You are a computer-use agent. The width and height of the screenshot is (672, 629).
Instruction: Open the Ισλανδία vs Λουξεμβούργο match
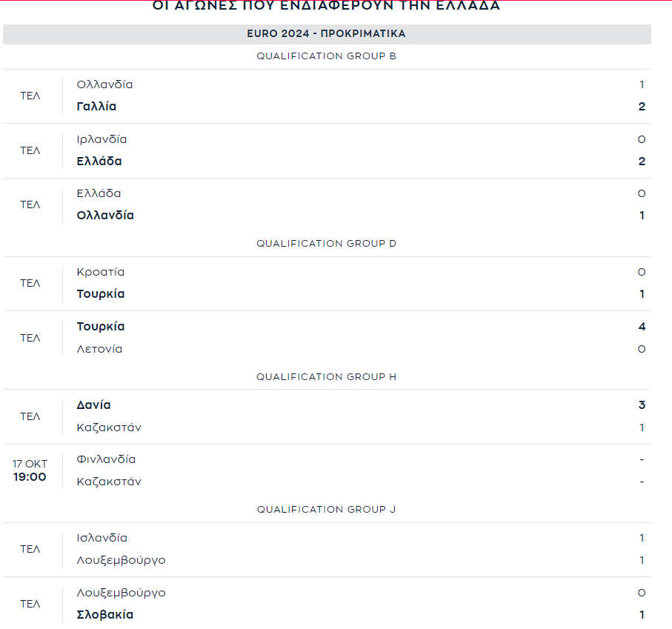tap(327, 549)
